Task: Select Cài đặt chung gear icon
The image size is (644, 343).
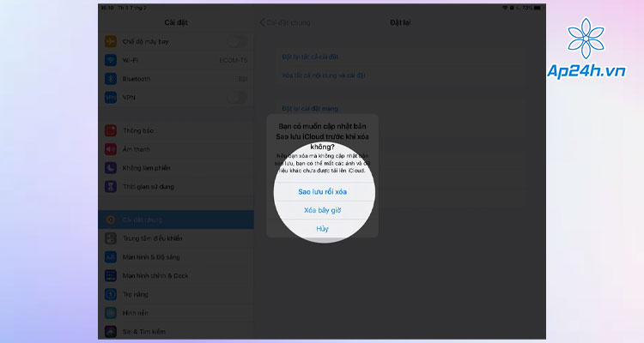Action: (111, 220)
